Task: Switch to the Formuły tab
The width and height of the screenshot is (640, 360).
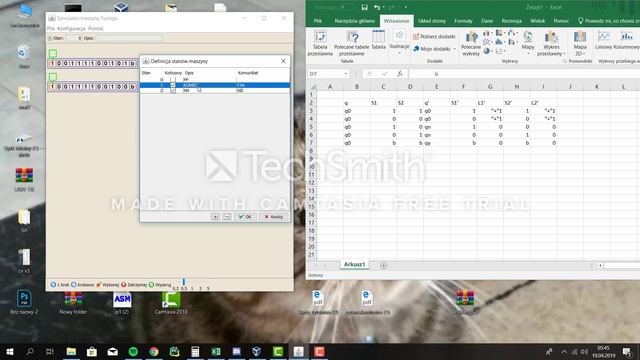Action: pos(463,21)
